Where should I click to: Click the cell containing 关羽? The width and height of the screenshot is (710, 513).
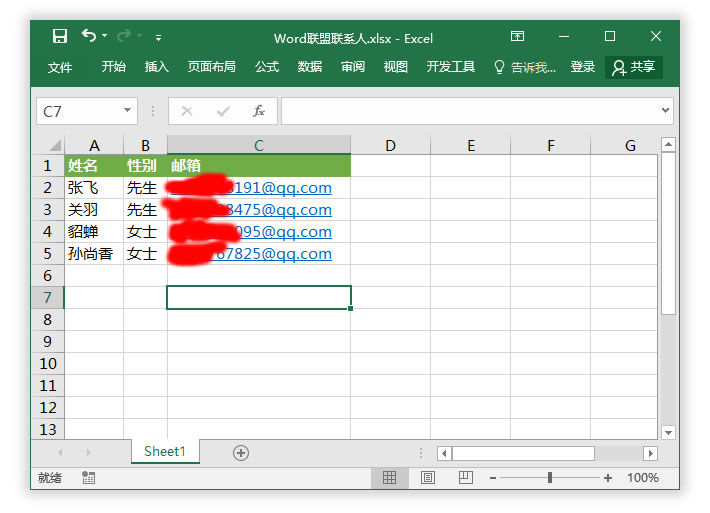[x=94, y=210]
